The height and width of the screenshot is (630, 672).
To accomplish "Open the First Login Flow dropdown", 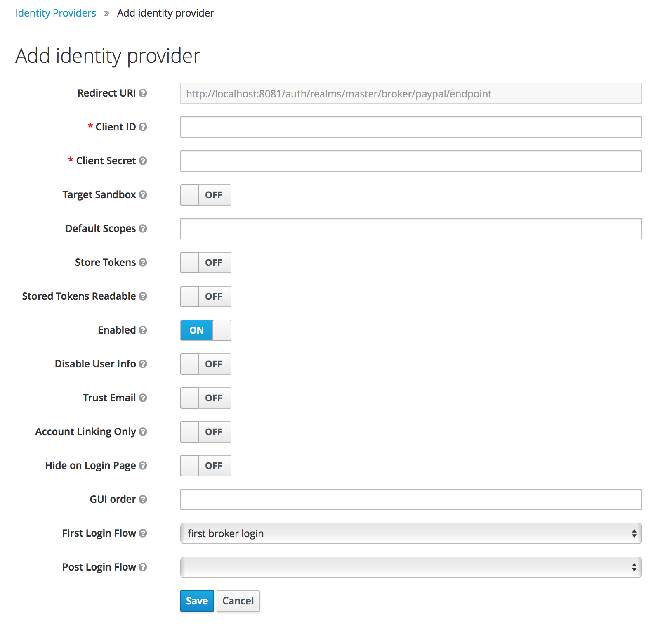I will (x=410, y=533).
